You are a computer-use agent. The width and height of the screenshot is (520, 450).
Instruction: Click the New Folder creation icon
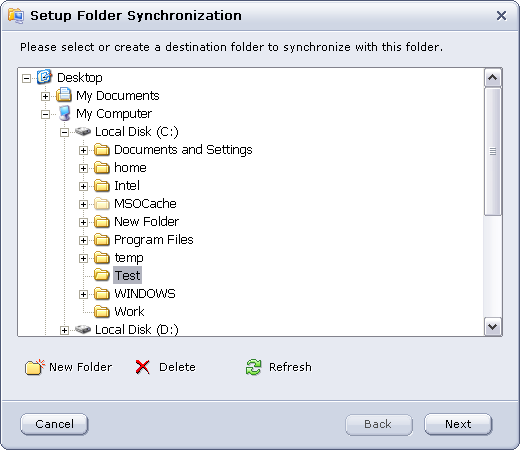click(34, 367)
